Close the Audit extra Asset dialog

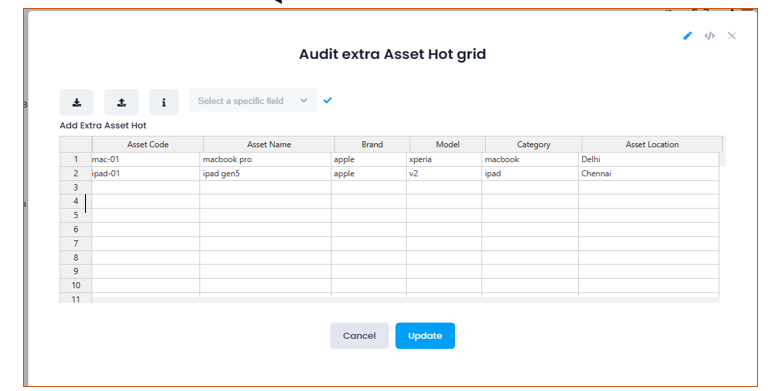(732, 35)
